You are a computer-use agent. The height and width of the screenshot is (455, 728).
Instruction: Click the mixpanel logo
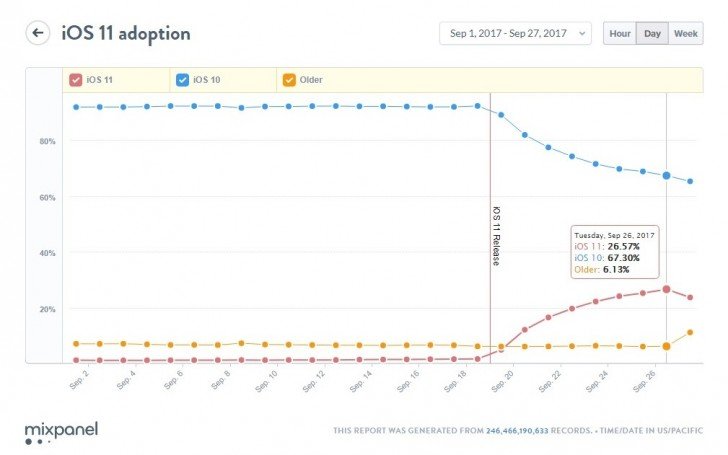pyautogui.click(x=61, y=433)
